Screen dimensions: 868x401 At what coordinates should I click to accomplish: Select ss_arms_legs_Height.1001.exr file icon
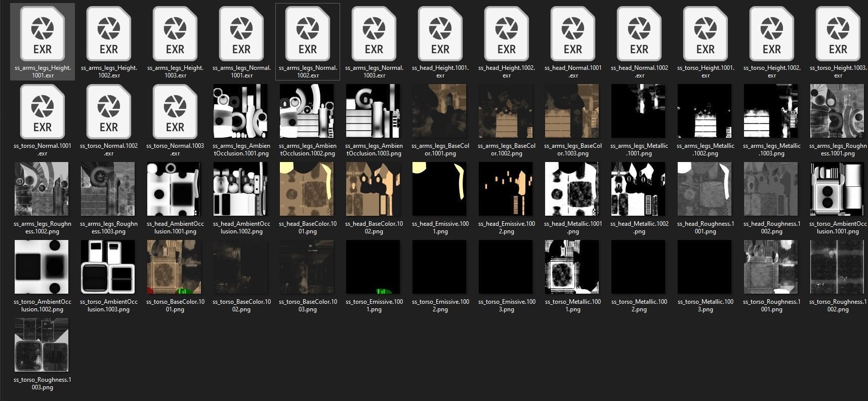43,33
